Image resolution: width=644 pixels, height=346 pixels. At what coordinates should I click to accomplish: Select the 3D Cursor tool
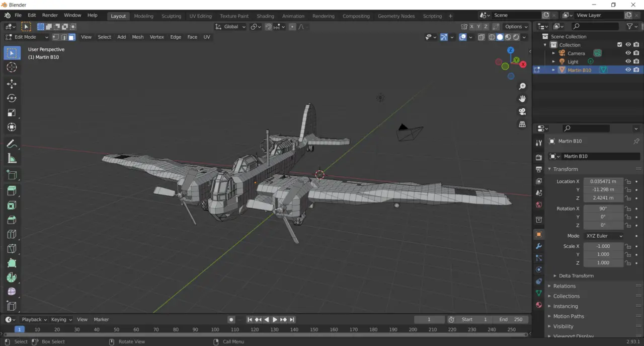[12, 67]
